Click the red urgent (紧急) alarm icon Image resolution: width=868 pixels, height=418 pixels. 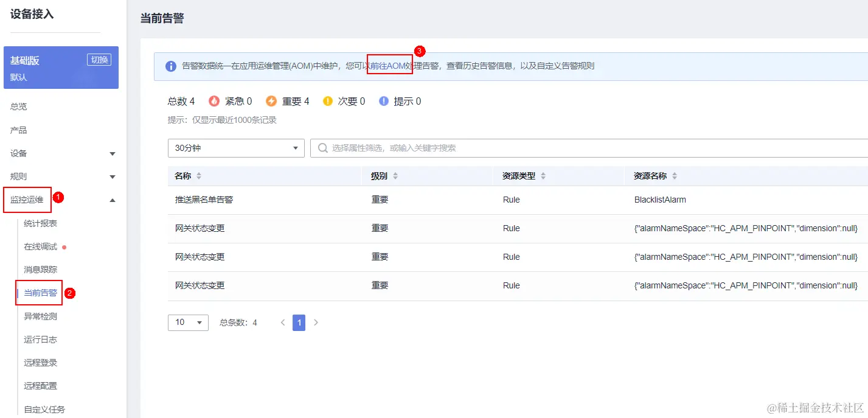pyautogui.click(x=214, y=101)
